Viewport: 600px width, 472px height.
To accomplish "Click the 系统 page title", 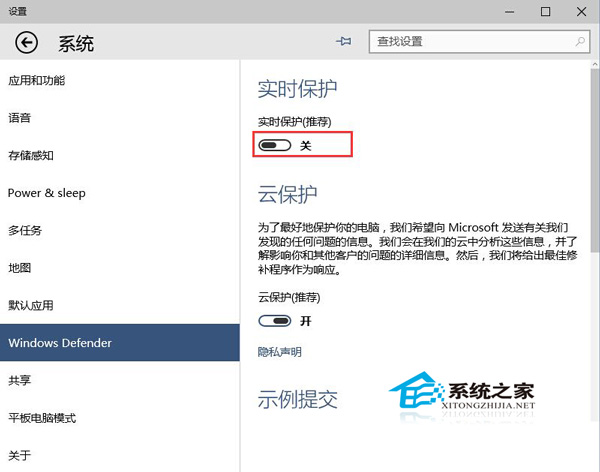I will pos(76,43).
